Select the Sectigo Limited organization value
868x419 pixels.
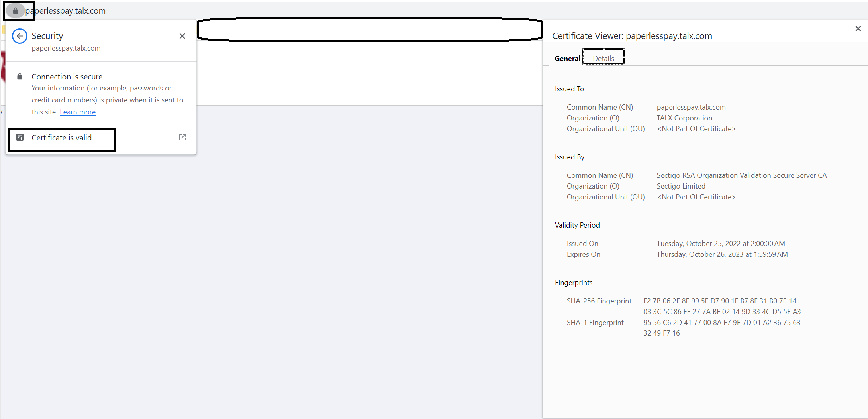(681, 186)
